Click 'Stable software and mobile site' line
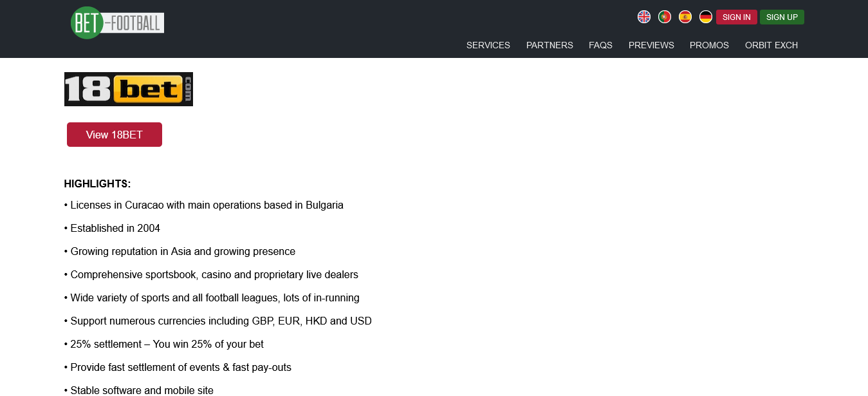Viewport: 868px width, 396px height. click(139, 390)
